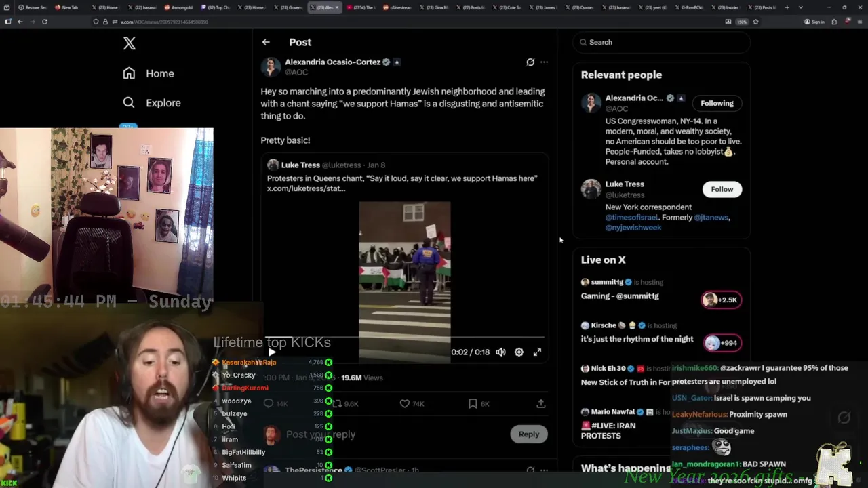Viewport: 868px width, 488px height.
Task: Open Kirsche 'rhythm of the night' live
Action: coord(637,339)
